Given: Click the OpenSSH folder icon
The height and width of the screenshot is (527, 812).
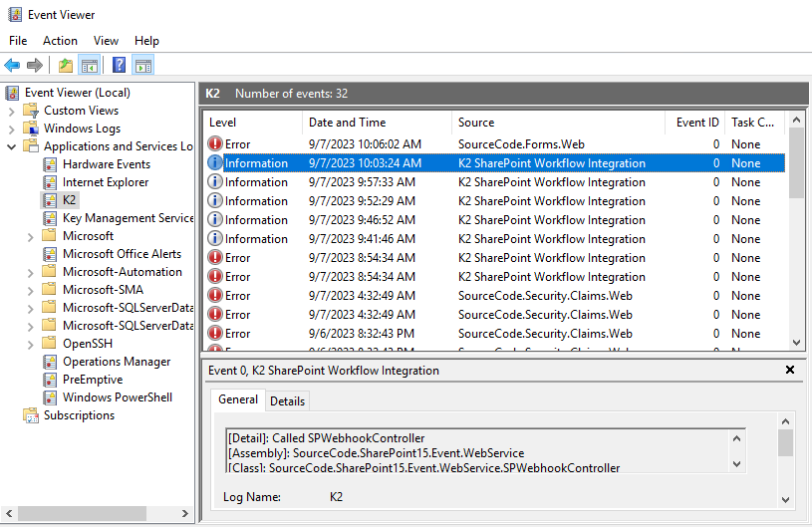Looking at the screenshot, I should coord(49,344).
